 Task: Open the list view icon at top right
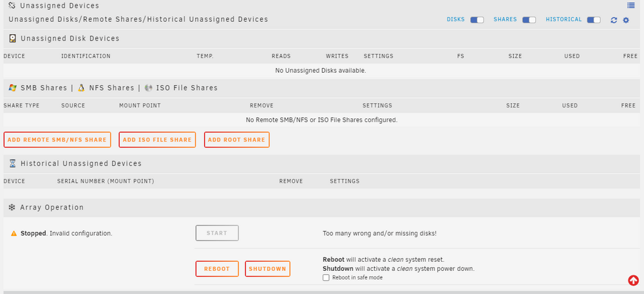point(631,5)
